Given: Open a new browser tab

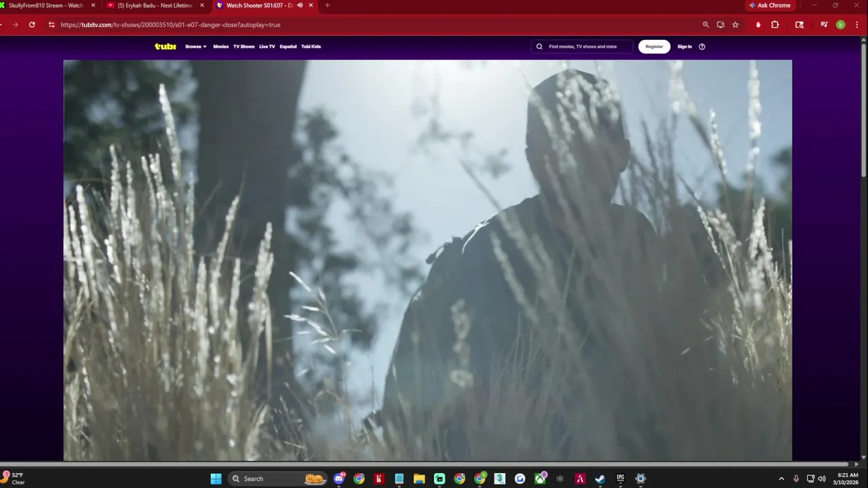Looking at the screenshot, I should [327, 5].
